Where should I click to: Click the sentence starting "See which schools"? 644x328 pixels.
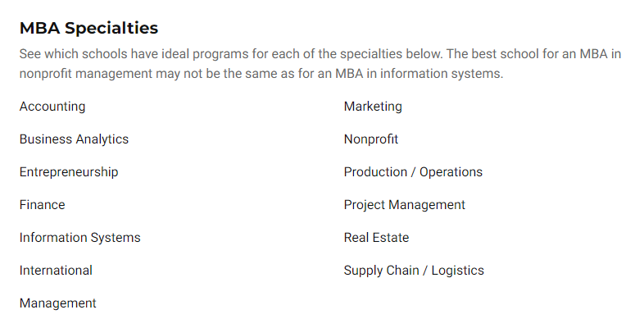click(246, 54)
